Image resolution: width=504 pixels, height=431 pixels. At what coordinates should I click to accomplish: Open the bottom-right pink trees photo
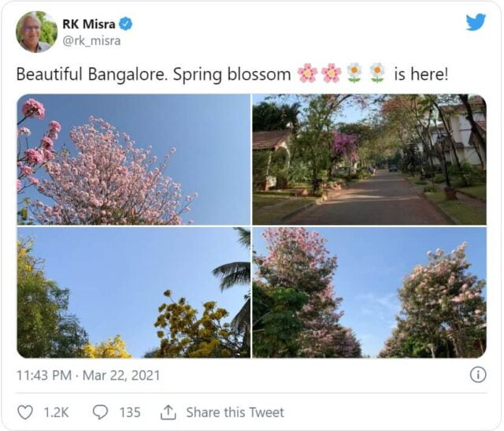pos(369,292)
